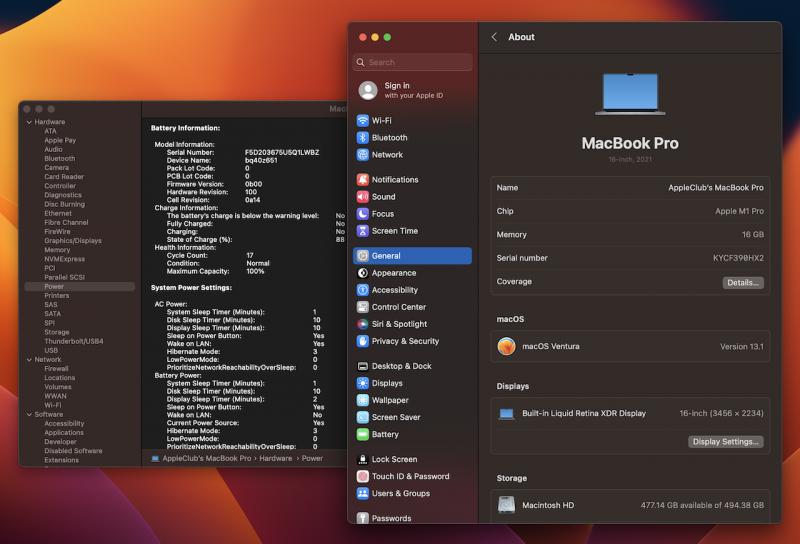The image size is (800, 544).
Task: Collapse the Hardware section in System Information
Action: pos(29,122)
